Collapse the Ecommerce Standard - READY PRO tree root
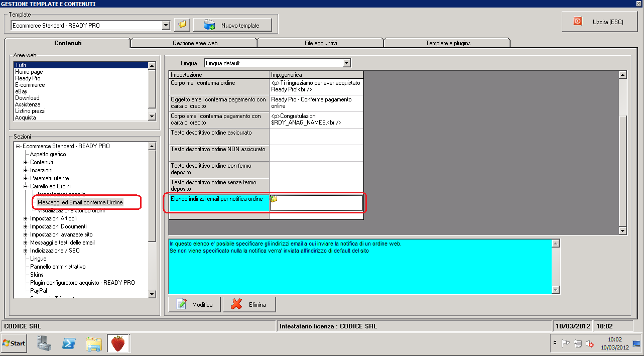This screenshot has height=356, width=644. [x=18, y=146]
